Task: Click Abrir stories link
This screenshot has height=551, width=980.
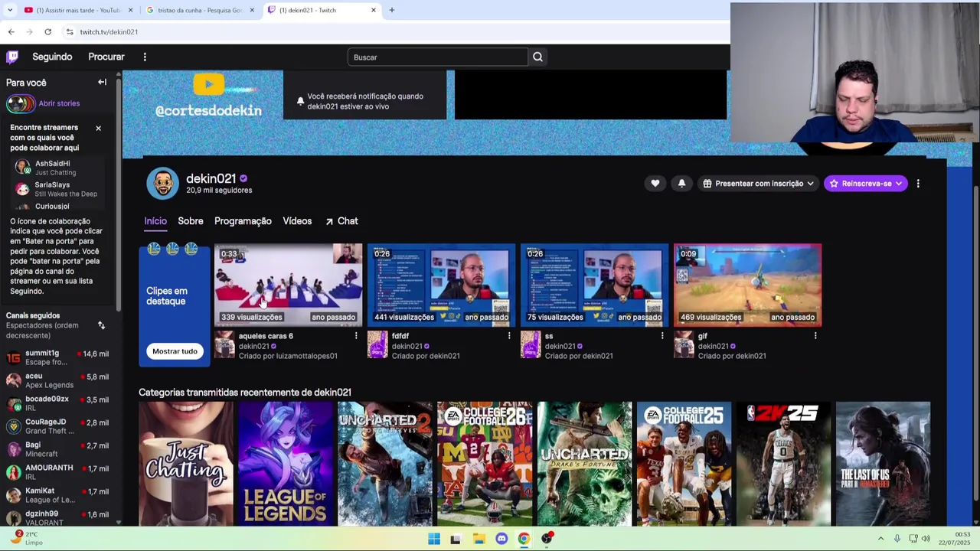Action: pyautogui.click(x=59, y=103)
